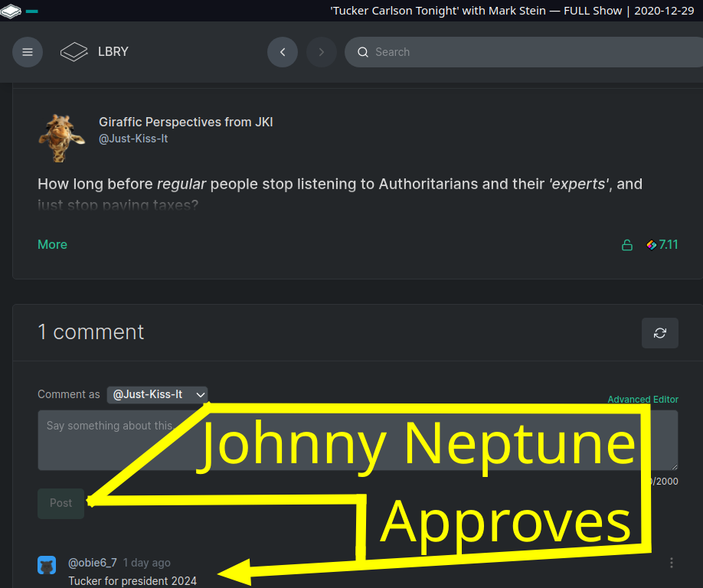Click the 7.11 LBC credits amount
The image size is (703, 588).
coord(662,245)
